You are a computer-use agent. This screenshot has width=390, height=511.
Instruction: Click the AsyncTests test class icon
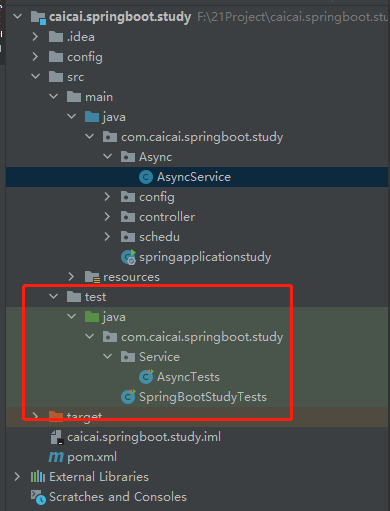coord(146,377)
